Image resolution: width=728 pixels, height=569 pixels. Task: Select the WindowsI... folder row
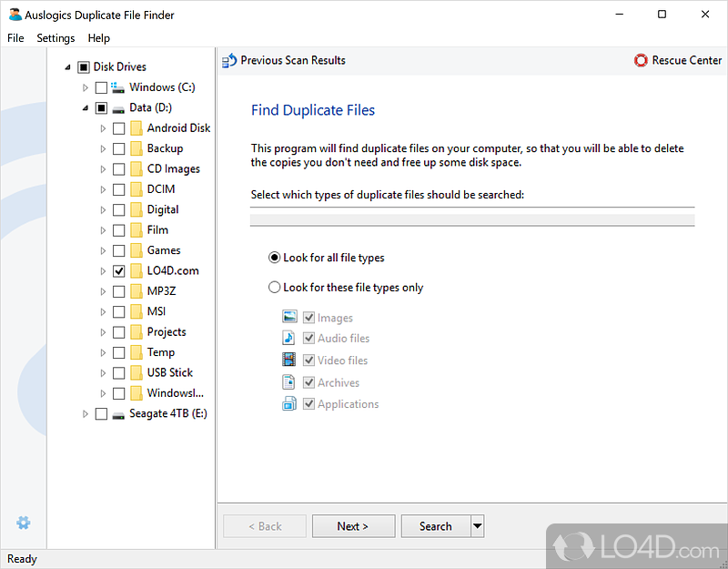pos(176,393)
